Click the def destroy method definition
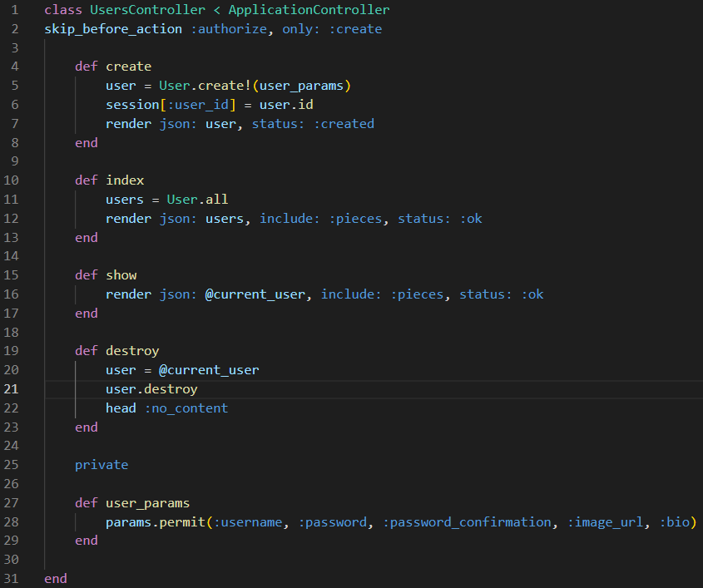 click(x=118, y=350)
